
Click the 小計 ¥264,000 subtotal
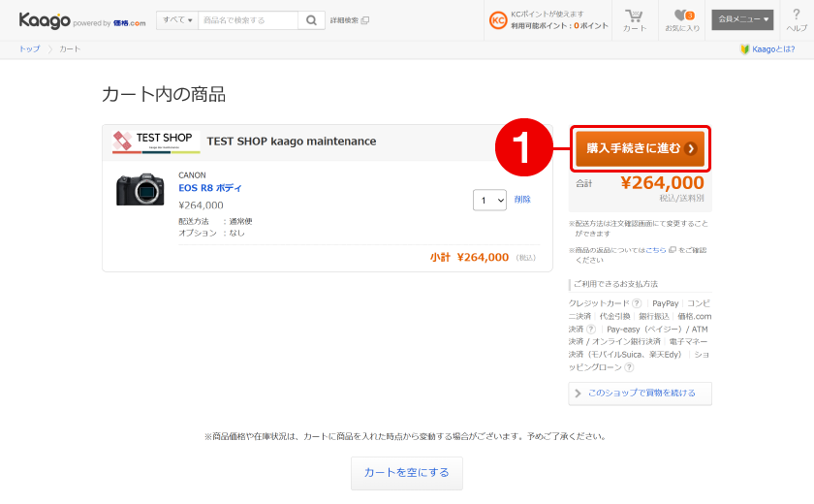[x=469, y=258]
